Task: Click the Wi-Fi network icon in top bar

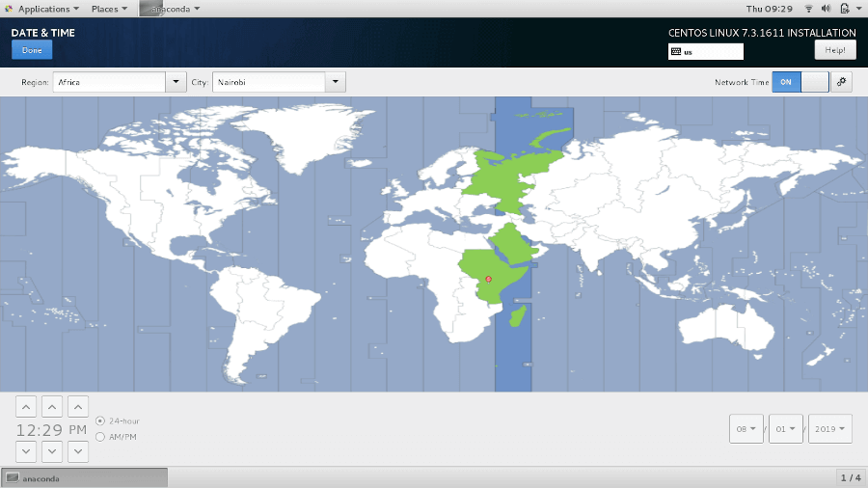Action: coord(809,9)
